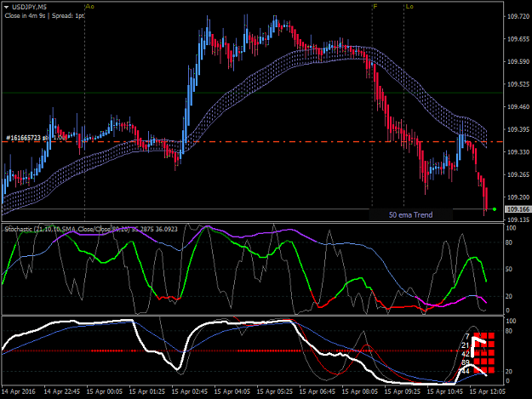Click the '14 Apr 22:45' time axis label

62,391
